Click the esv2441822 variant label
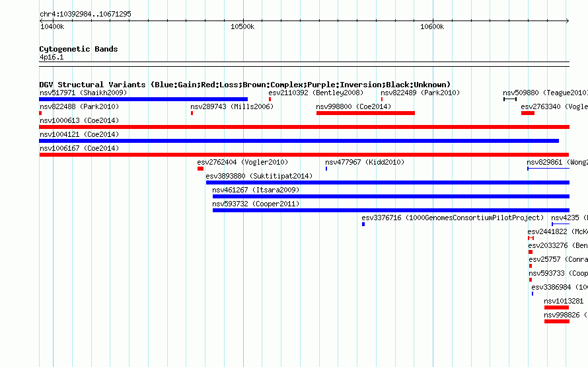This screenshot has height=367, width=588. click(558, 231)
